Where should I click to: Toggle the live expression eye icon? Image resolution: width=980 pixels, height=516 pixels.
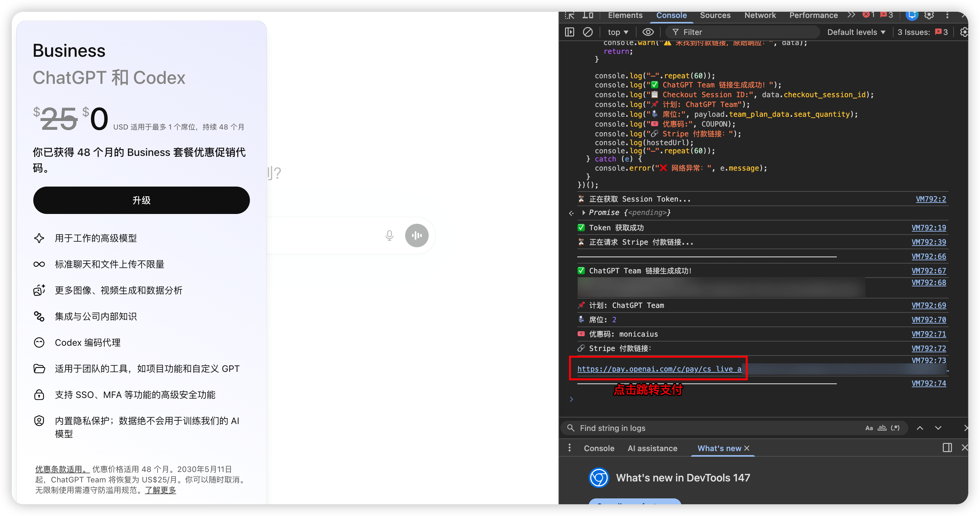(x=648, y=32)
